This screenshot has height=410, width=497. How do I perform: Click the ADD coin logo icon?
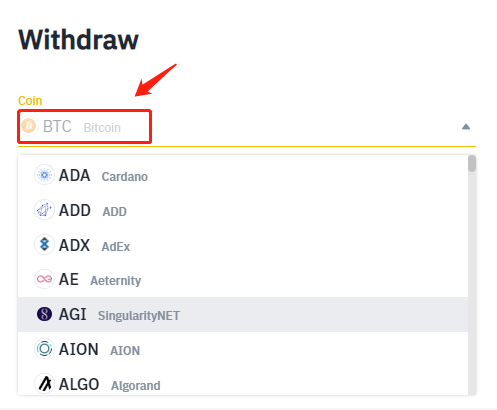[x=44, y=210]
